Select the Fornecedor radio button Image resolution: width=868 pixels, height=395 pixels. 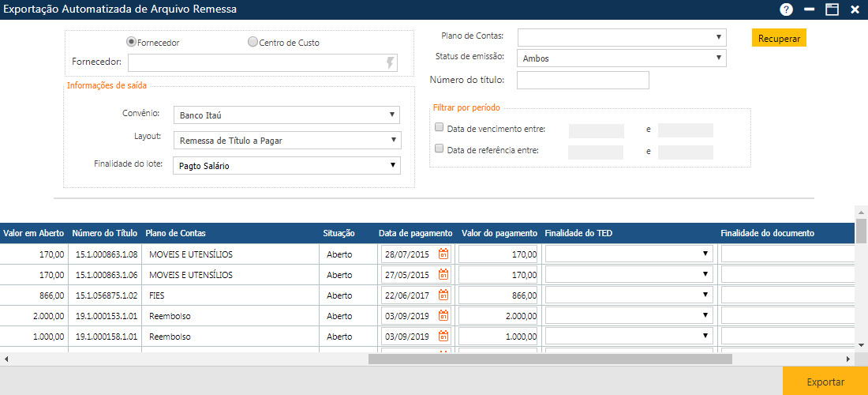(x=132, y=42)
